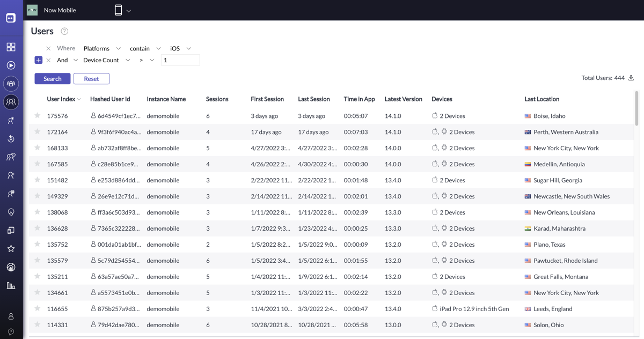Click the Time in App column header
This screenshot has height=339, width=644.
(x=359, y=99)
